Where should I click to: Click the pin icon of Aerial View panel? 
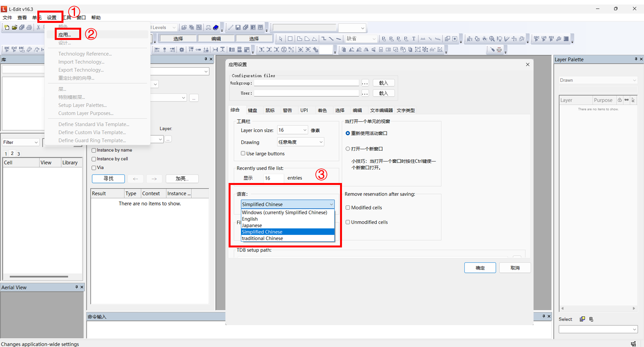pyautogui.click(x=77, y=287)
